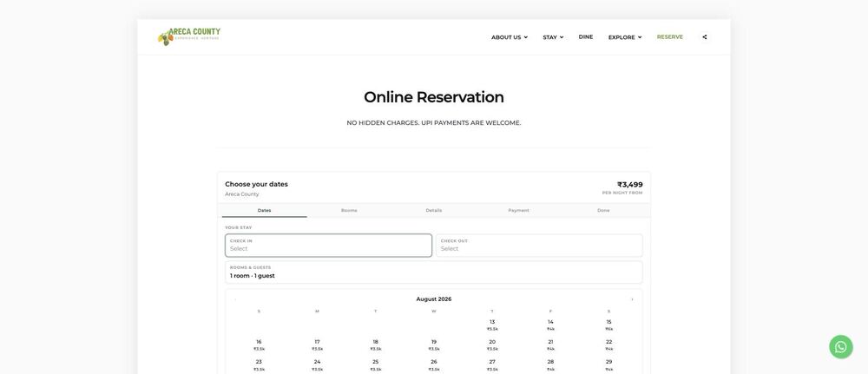
Task: Open the Dine page
Action: (x=586, y=37)
